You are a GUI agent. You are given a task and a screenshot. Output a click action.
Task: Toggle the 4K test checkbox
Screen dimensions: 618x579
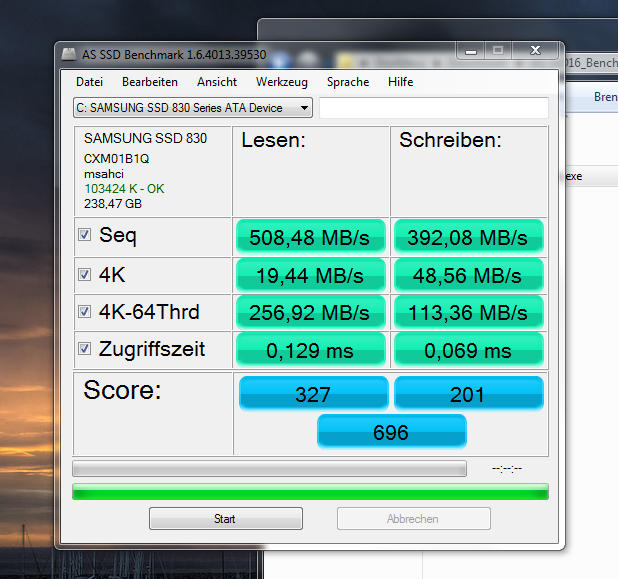tap(84, 274)
